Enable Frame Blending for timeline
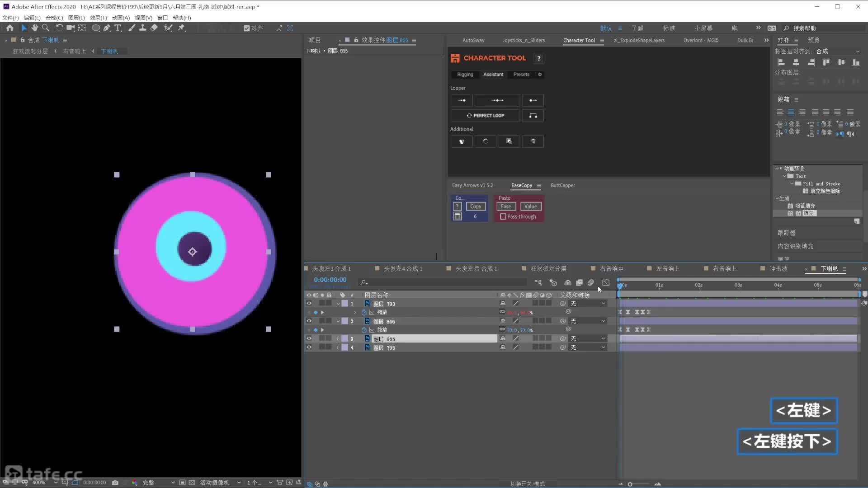Image resolution: width=868 pixels, height=488 pixels. [x=579, y=283]
